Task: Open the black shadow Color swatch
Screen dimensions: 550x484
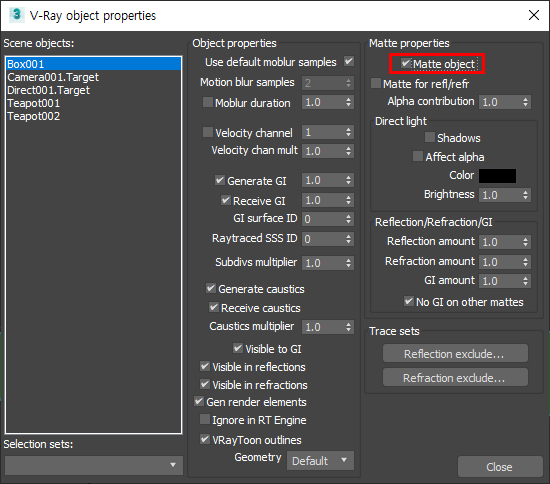Action: point(497,176)
